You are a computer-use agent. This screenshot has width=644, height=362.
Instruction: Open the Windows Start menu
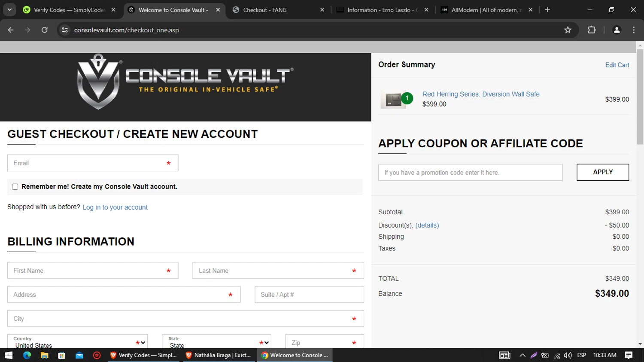[9, 355]
